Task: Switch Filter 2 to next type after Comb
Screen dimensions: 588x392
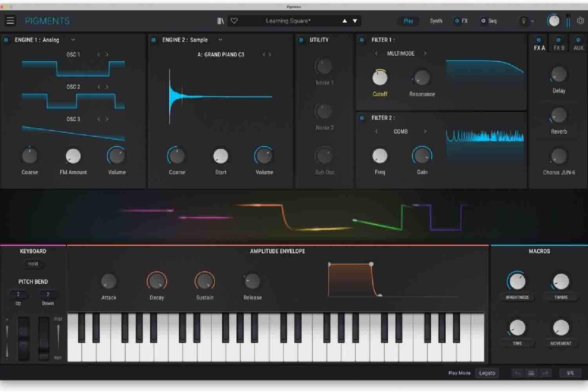Action: tap(425, 131)
